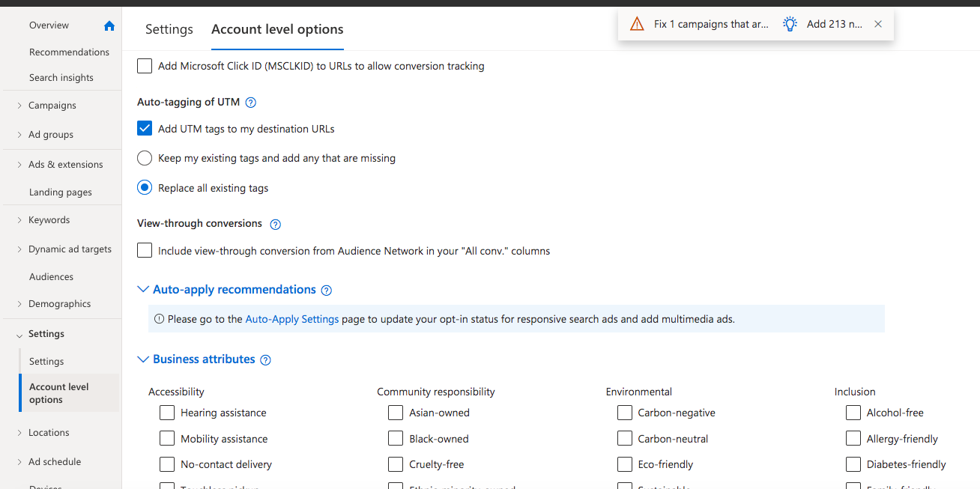980x489 pixels.
Task: Click the View-through conversions help icon
Action: click(x=275, y=223)
